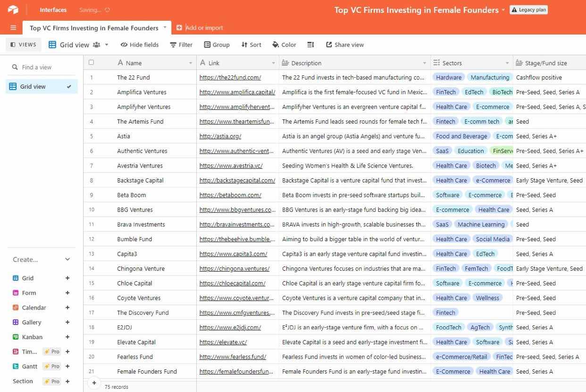This screenshot has width=586, height=392.
Task: Click the plus icon to add or import
Action: click(x=179, y=28)
